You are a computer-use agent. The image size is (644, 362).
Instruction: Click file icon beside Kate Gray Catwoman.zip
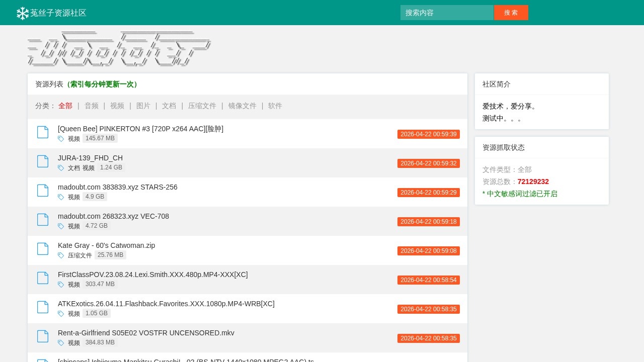(43, 249)
